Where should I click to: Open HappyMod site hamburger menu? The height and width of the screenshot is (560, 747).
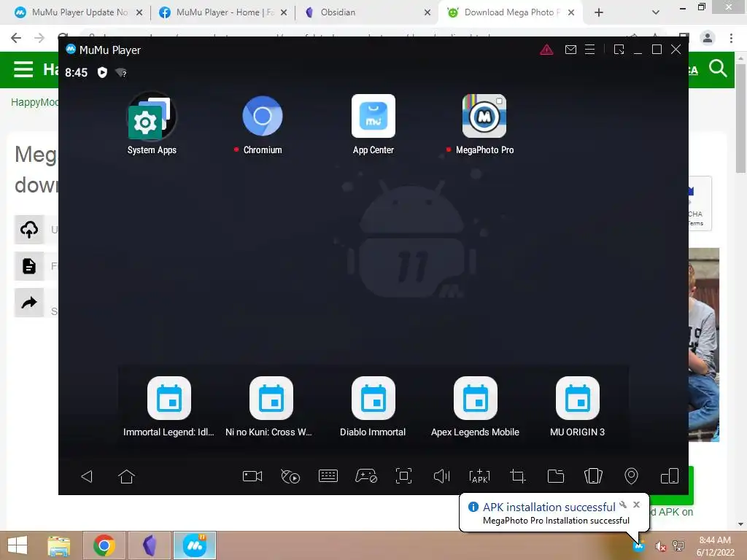pyautogui.click(x=23, y=69)
